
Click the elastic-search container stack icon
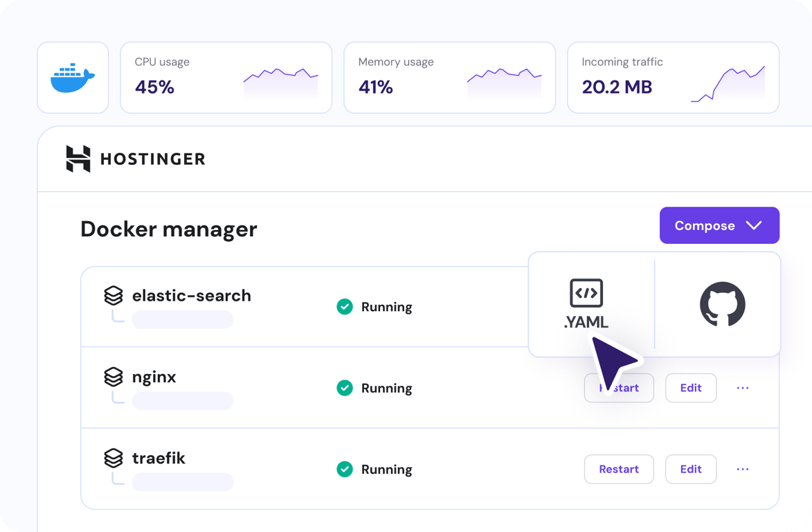coord(113,296)
